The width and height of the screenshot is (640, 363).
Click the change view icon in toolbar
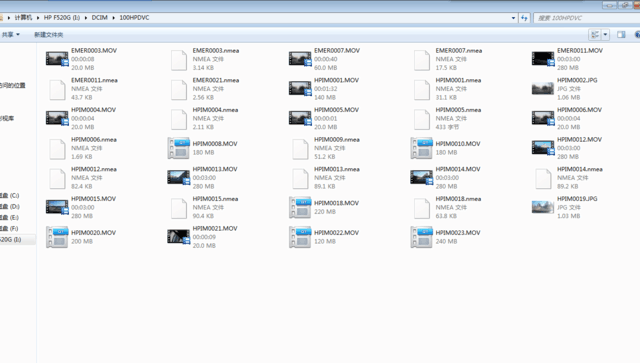tap(595, 35)
